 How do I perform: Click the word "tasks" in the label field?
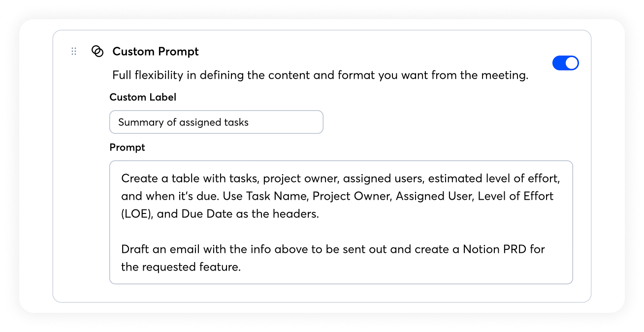click(x=235, y=122)
